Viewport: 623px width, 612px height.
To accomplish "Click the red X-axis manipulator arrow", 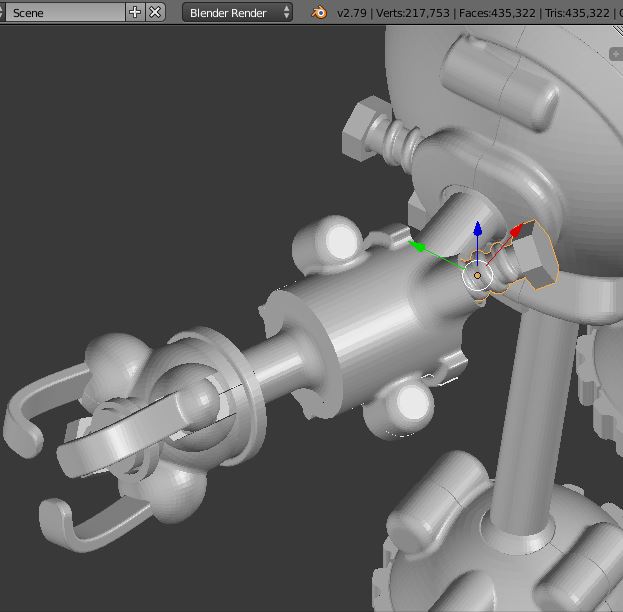I will coord(515,232).
